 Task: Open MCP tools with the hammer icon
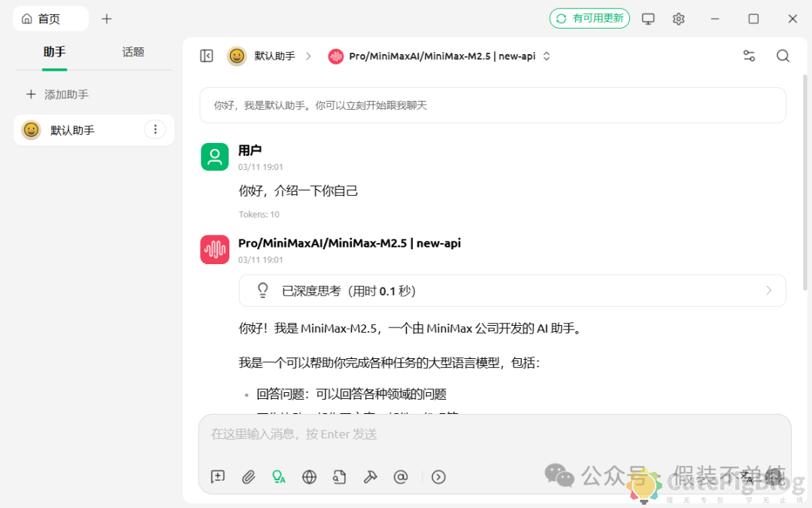[370, 476]
